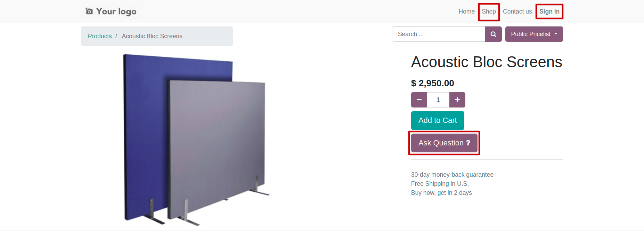Click the Sign in link
This screenshot has width=644, height=231.
(x=549, y=11)
